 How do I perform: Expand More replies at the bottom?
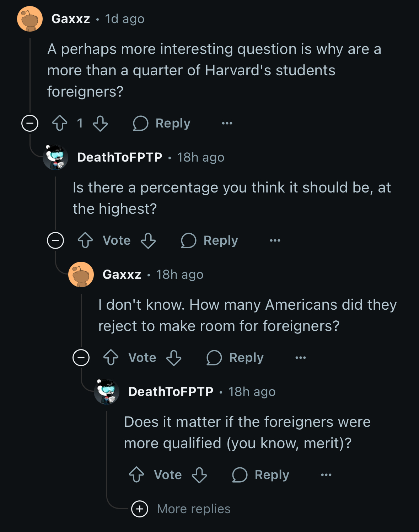[181, 509]
